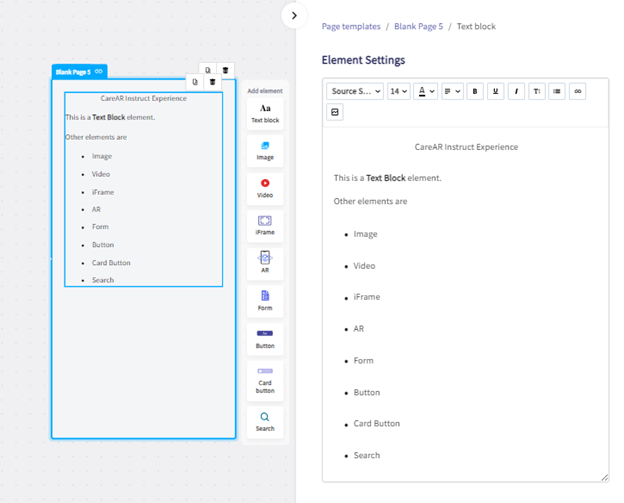
Task: Click 'iFrame' bullet in page preview
Action: 103,192
